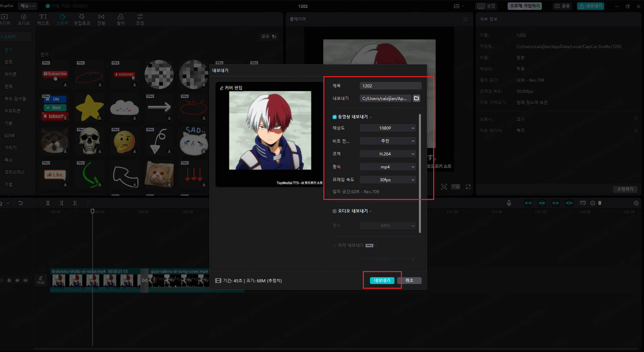
Task: Click the microphone record voiceover icon
Action: tap(509, 203)
